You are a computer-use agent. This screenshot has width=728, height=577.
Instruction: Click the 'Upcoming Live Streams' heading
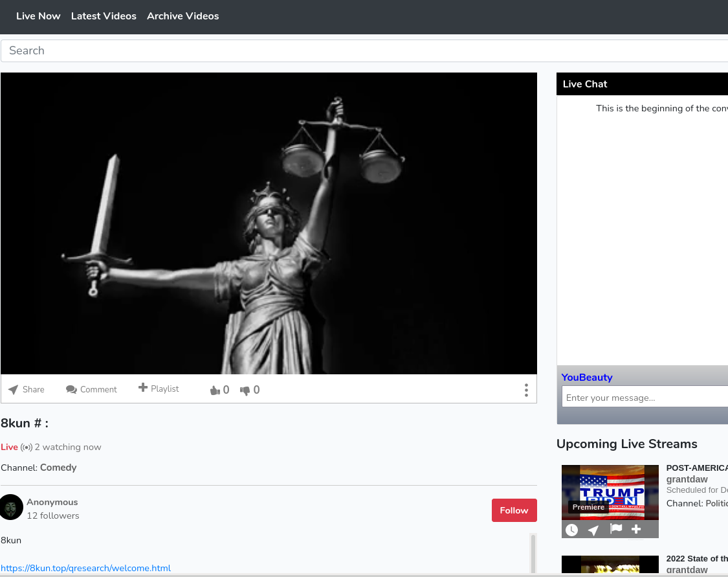click(627, 444)
